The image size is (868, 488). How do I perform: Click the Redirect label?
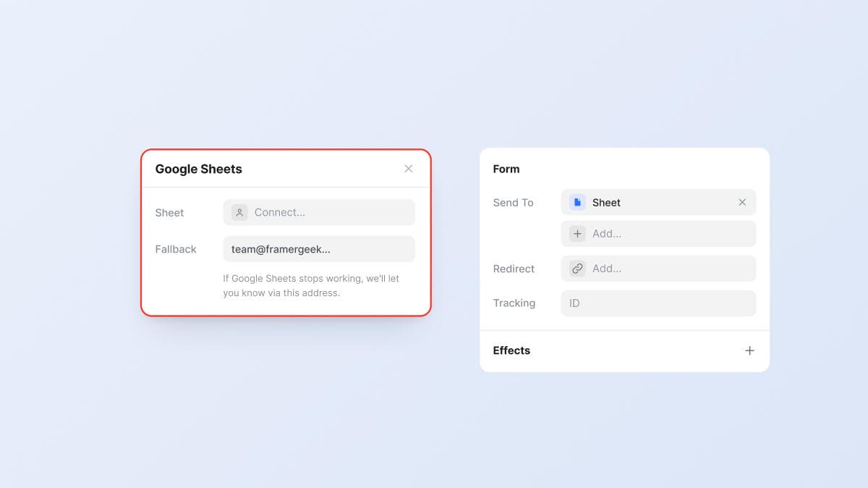[514, 269]
